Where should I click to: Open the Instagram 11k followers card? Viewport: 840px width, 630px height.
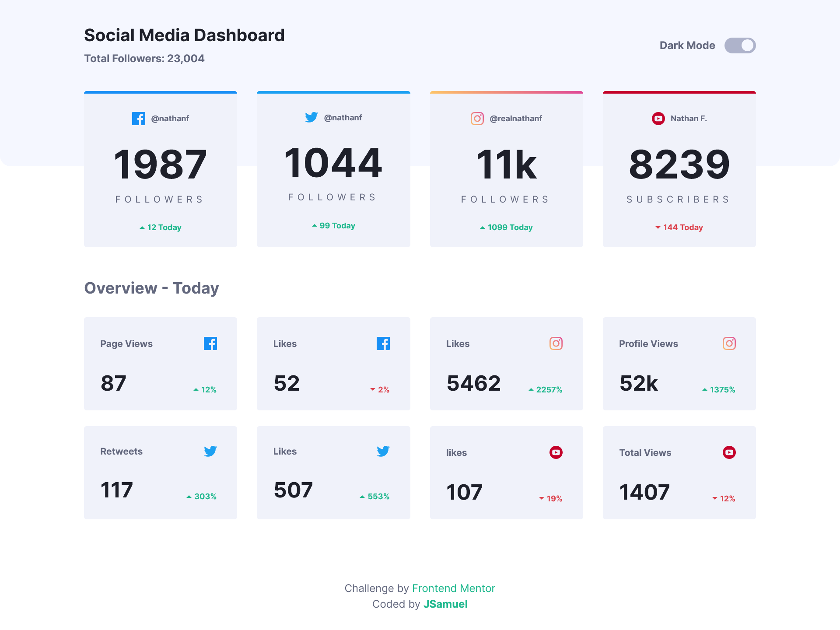point(507,169)
